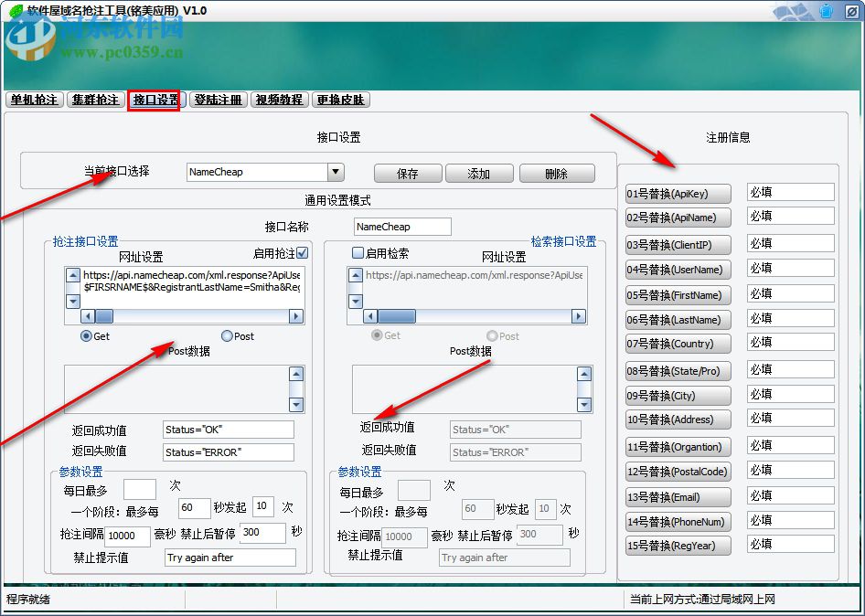Click the 返回成功值 Status="OK" input field
865x616 pixels.
tap(229, 430)
